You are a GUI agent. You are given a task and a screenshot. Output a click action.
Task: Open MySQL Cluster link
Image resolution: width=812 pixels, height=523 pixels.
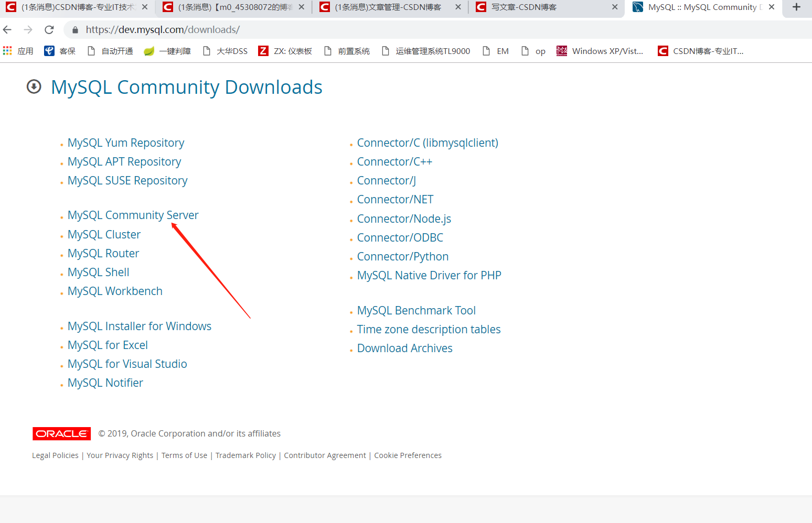[104, 235]
